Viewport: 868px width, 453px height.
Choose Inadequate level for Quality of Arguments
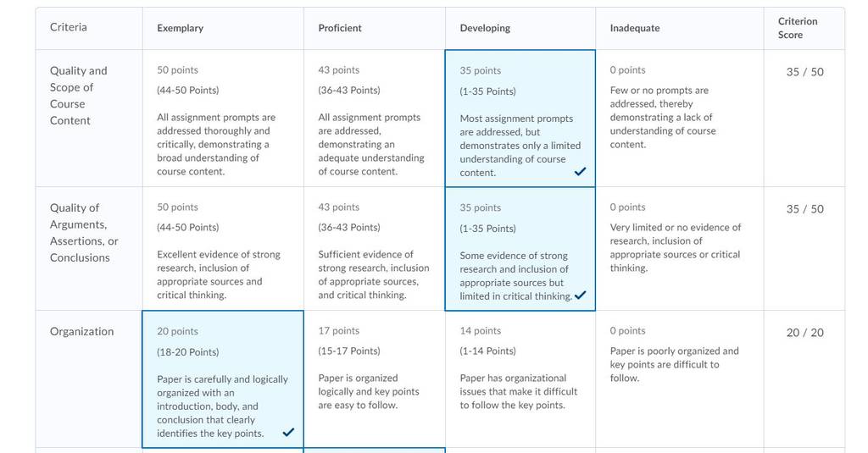tap(679, 249)
